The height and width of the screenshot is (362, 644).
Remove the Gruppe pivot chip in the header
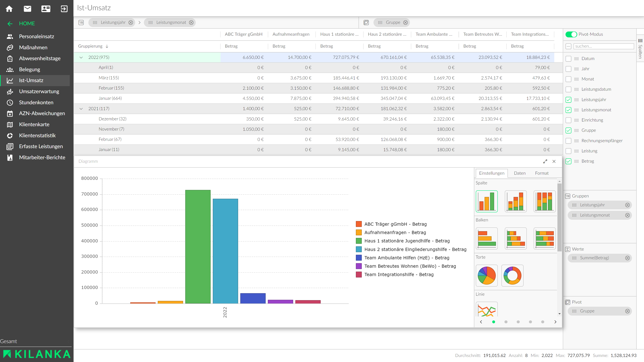pyautogui.click(x=406, y=22)
